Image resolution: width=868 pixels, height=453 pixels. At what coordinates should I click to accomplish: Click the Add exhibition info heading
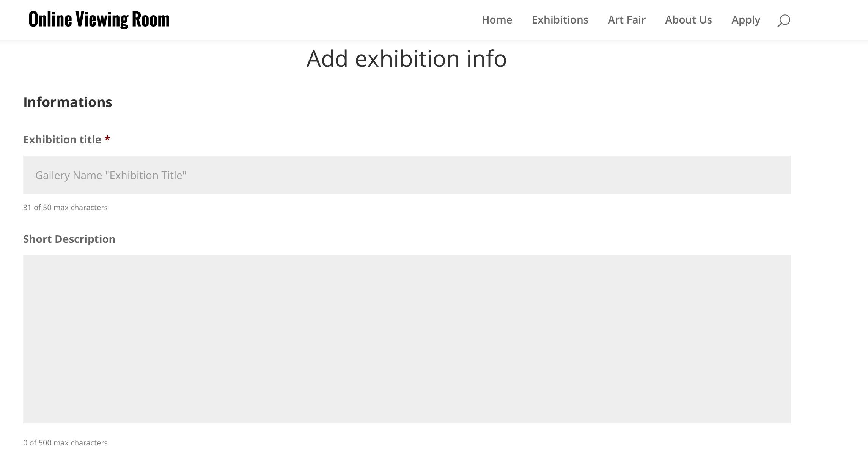(x=407, y=59)
